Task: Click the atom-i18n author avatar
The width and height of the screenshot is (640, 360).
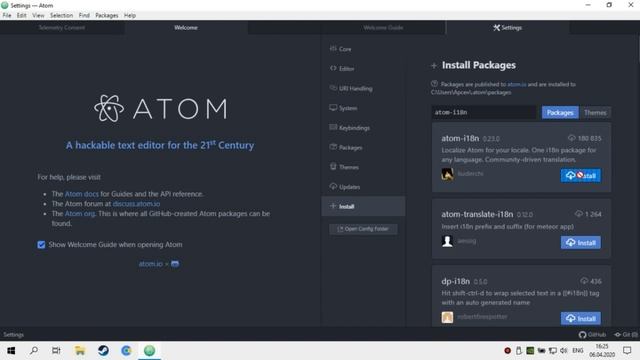Action: 447,174
